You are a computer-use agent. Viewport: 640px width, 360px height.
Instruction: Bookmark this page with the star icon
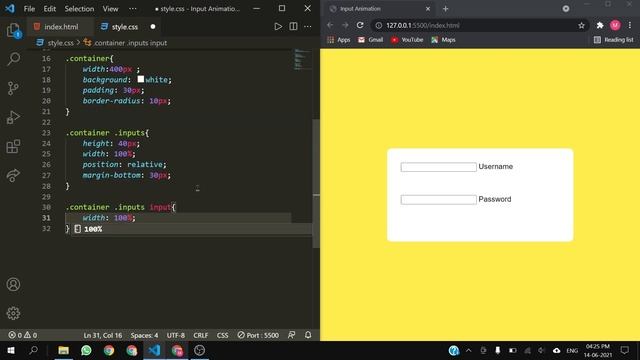pyautogui.click(x=581, y=25)
